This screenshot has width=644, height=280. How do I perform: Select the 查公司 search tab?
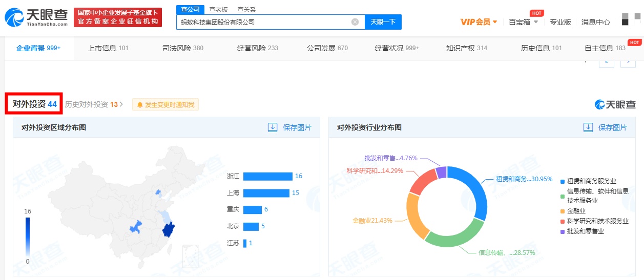190,10
